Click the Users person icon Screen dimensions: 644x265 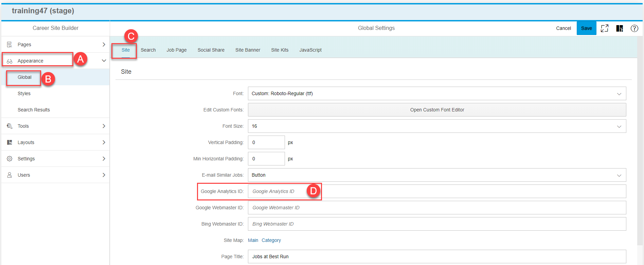point(10,175)
